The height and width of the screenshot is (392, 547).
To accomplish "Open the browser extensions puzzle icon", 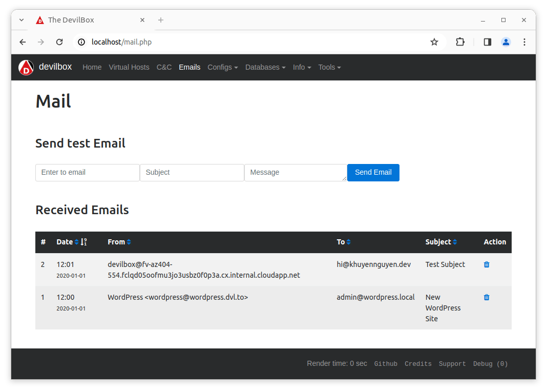I will tap(460, 42).
